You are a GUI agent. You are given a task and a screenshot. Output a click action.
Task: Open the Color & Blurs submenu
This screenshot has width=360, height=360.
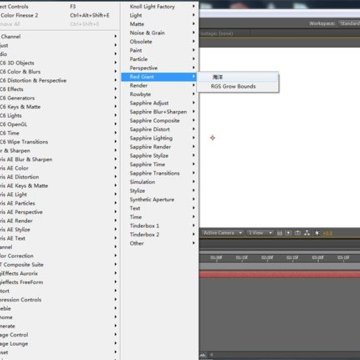tap(59, 72)
